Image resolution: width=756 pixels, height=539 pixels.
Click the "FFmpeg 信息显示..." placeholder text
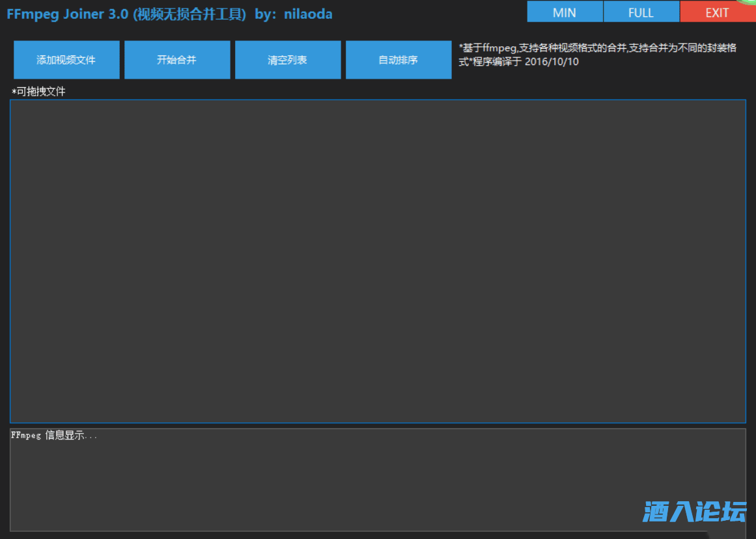54,435
